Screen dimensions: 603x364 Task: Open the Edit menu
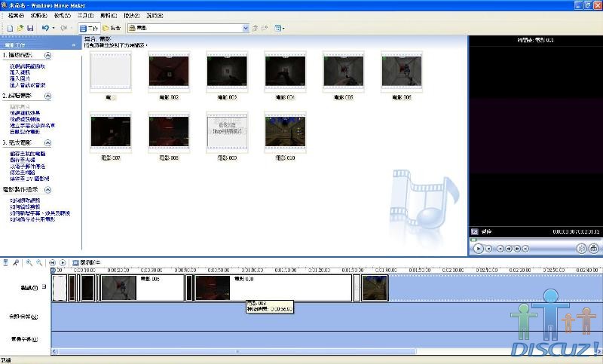click(39, 16)
